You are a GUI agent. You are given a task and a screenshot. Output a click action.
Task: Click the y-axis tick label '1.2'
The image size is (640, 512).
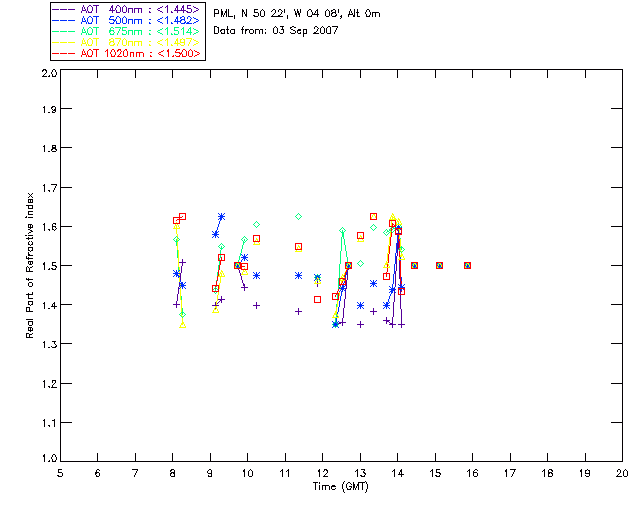[49, 384]
